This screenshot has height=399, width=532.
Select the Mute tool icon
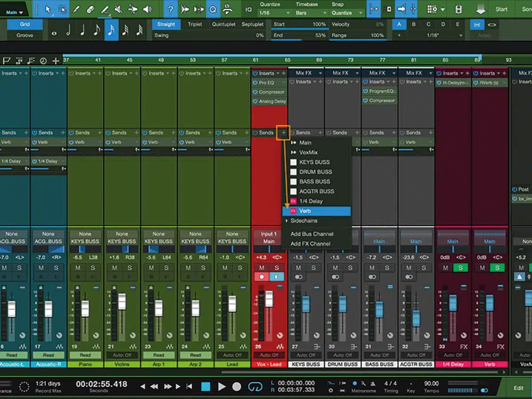119,9
